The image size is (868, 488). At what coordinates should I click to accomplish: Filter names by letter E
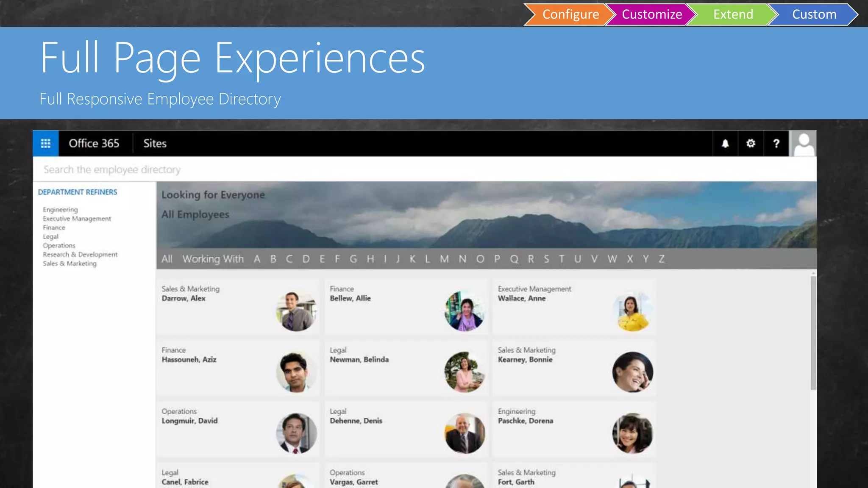(322, 259)
